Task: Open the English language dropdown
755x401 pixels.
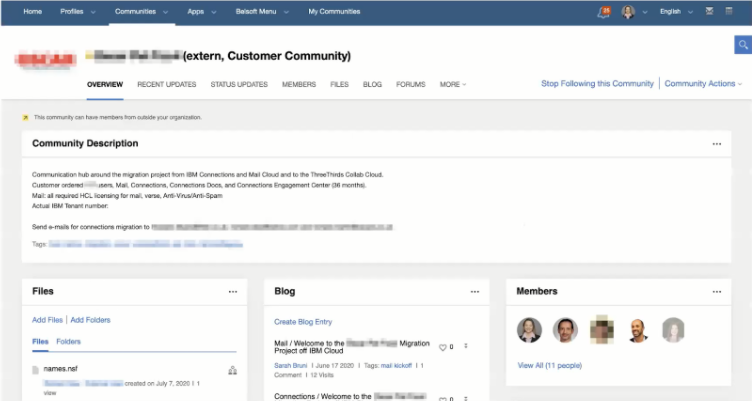Action: [676, 12]
